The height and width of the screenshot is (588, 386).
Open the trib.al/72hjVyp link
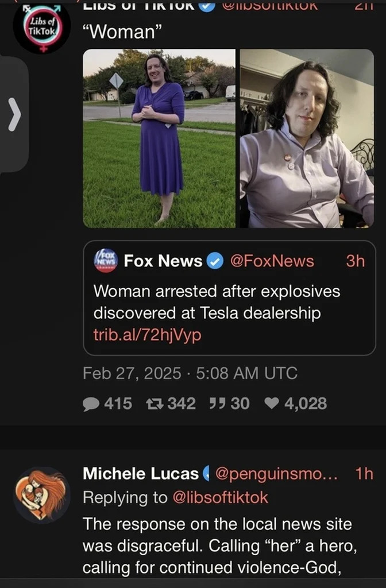click(148, 335)
